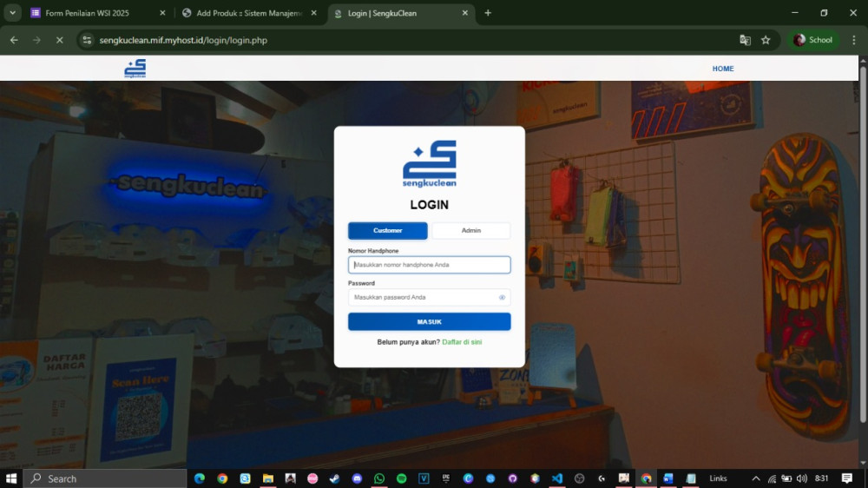Go back to the previous page
This screenshot has width=868, height=488.
pos(14,40)
